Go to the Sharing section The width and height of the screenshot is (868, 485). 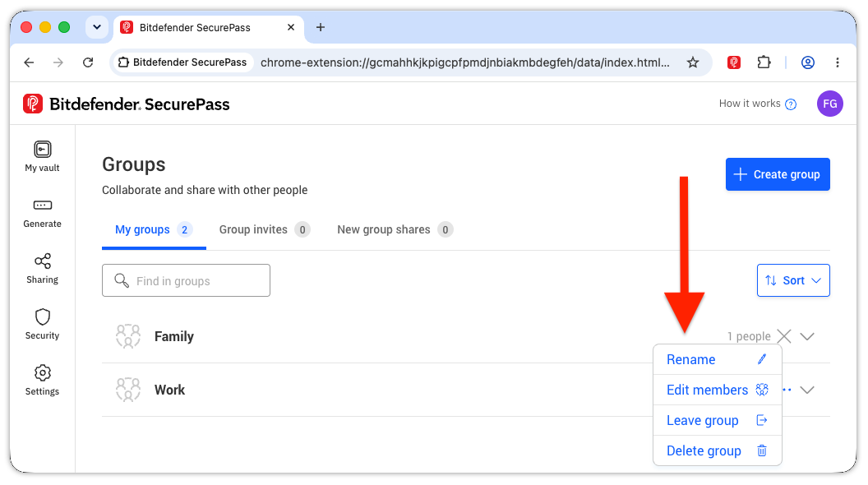point(42,269)
